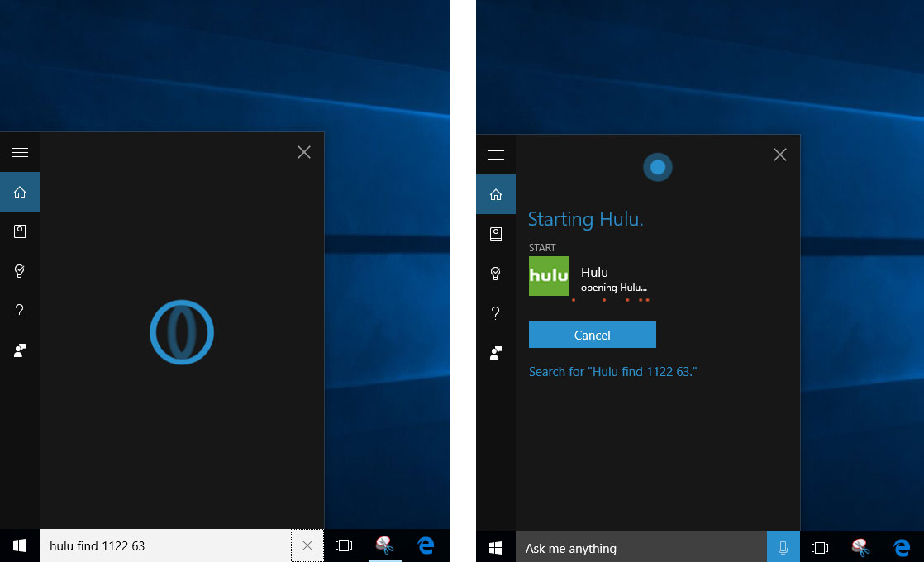Expand the left Cortana hamburger menu
This screenshot has height=562, width=924.
[20, 152]
